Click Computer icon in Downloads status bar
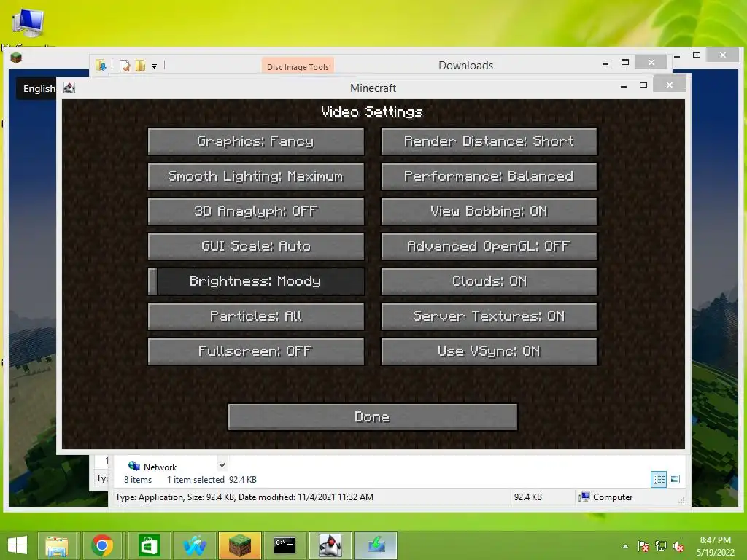The image size is (747, 560). (x=584, y=497)
